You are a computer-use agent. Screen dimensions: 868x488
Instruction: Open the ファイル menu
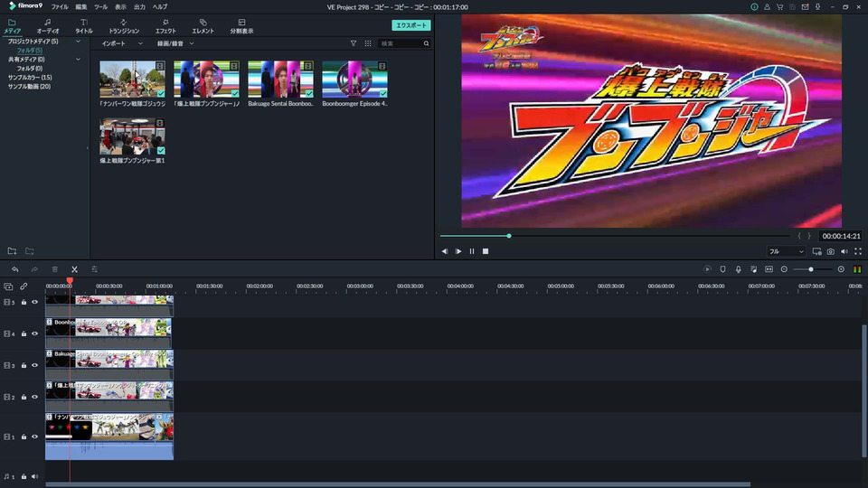60,7
